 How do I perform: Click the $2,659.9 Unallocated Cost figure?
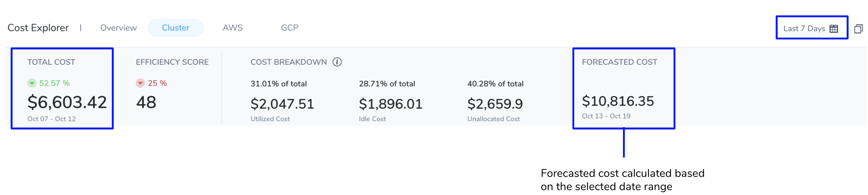[495, 104]
